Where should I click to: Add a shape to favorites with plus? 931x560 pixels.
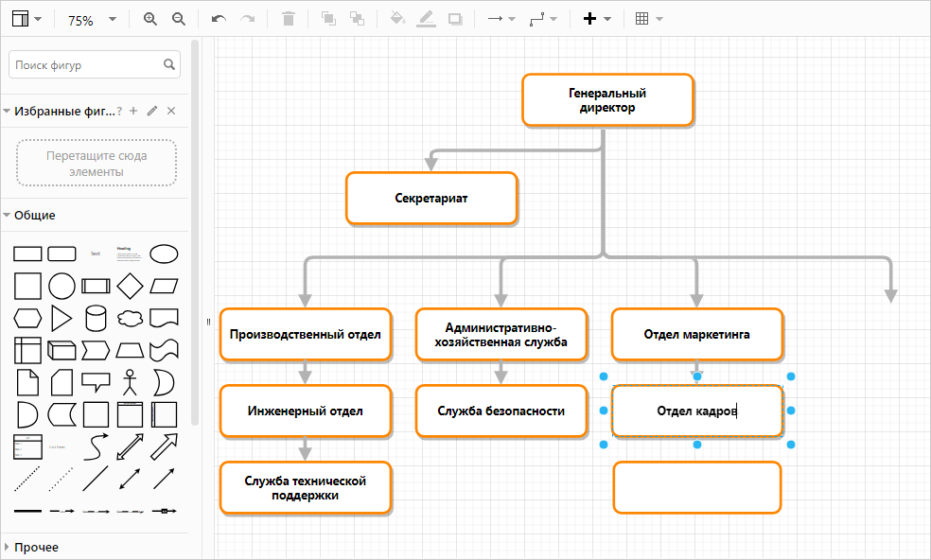pos(133,111)
